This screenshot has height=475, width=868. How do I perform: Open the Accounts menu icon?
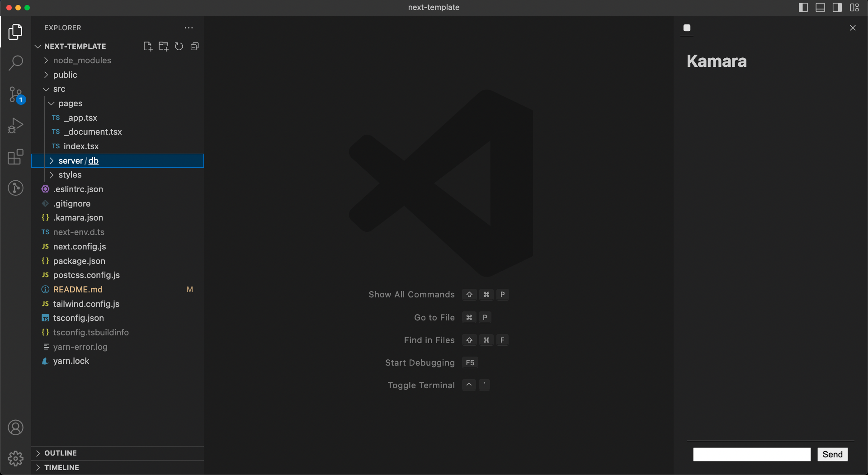coord(15,427)
